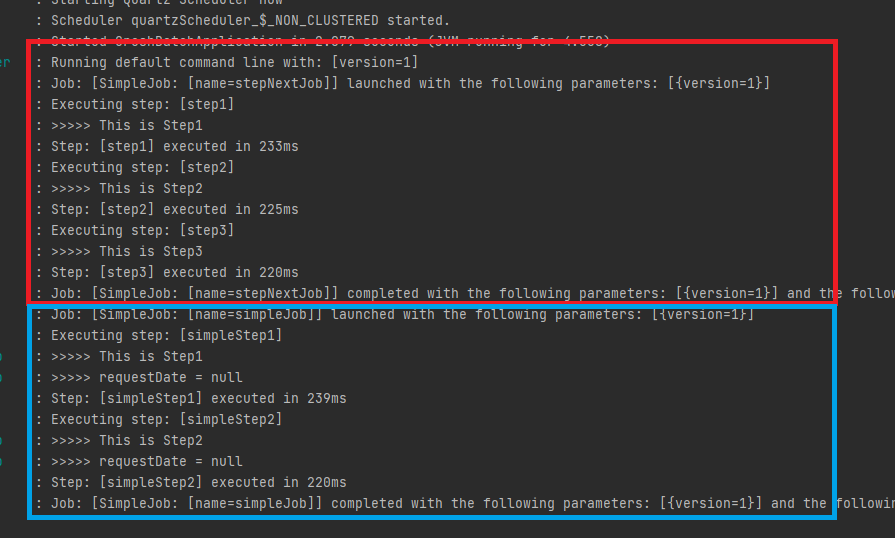Click the step1 executed in 233ms line
This screenshot has width=895, height=538.
coord(174,146)
